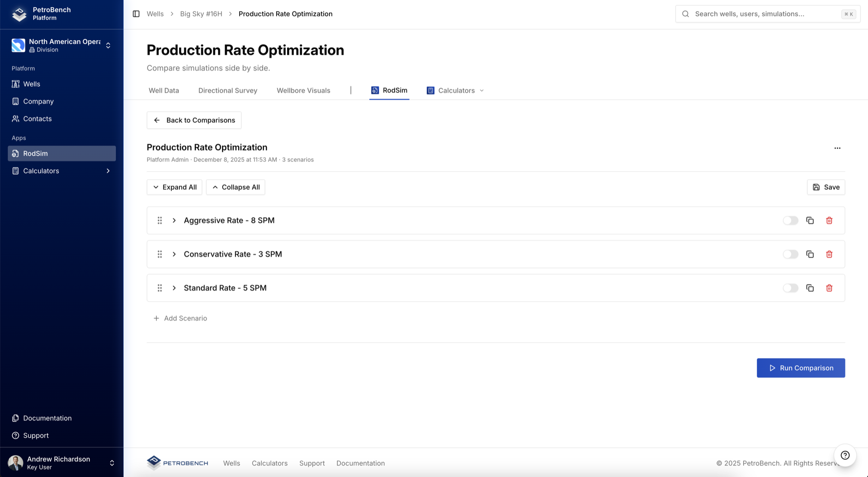Click Expand All button
The image size is (868, 477).
pos(175,187)
